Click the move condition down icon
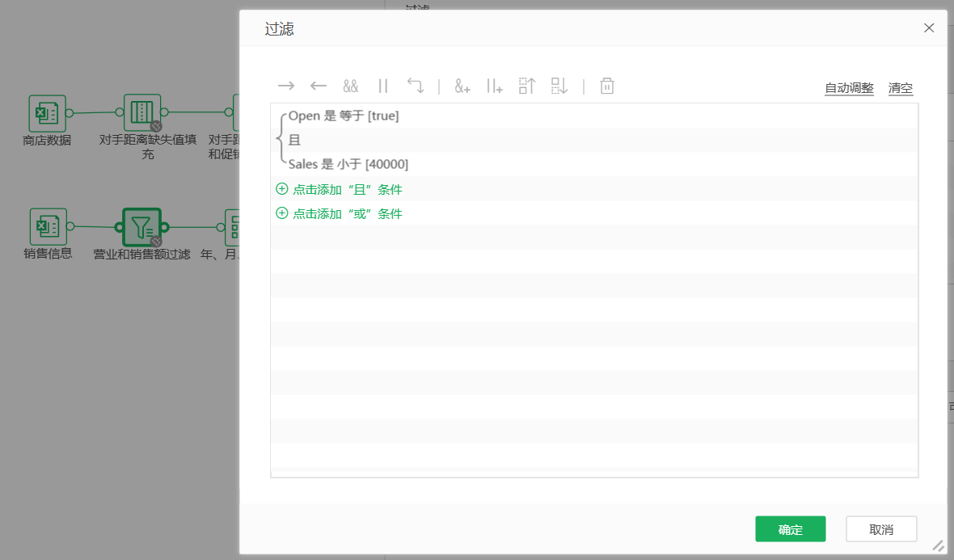954x560 pixels. [559, 86]
